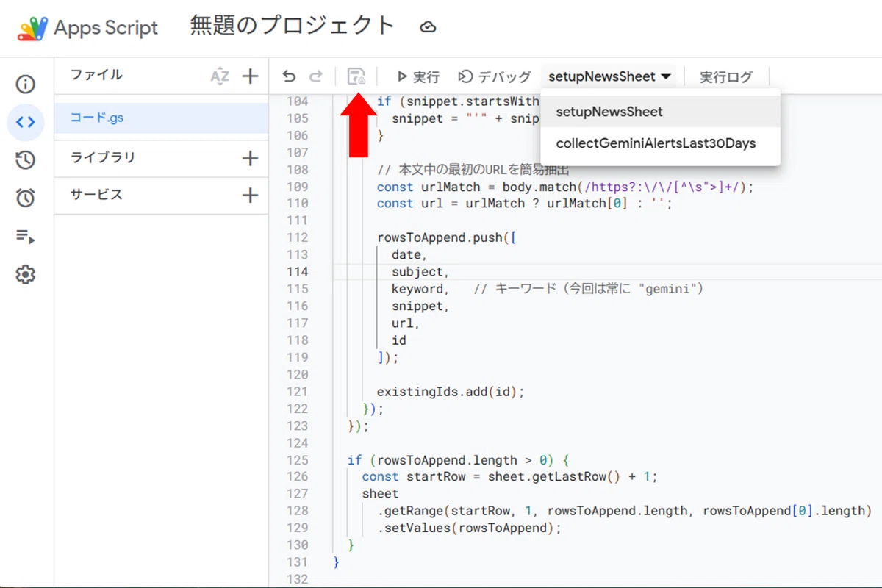The image size is (882, 588).
Task: Choose collectGeminiAlertsLast30Days from function list
Action: [x=660, y=143]
